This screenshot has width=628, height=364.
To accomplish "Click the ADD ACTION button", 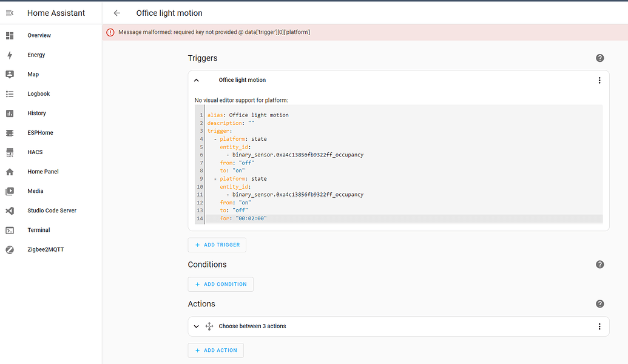I will point(215,350).
